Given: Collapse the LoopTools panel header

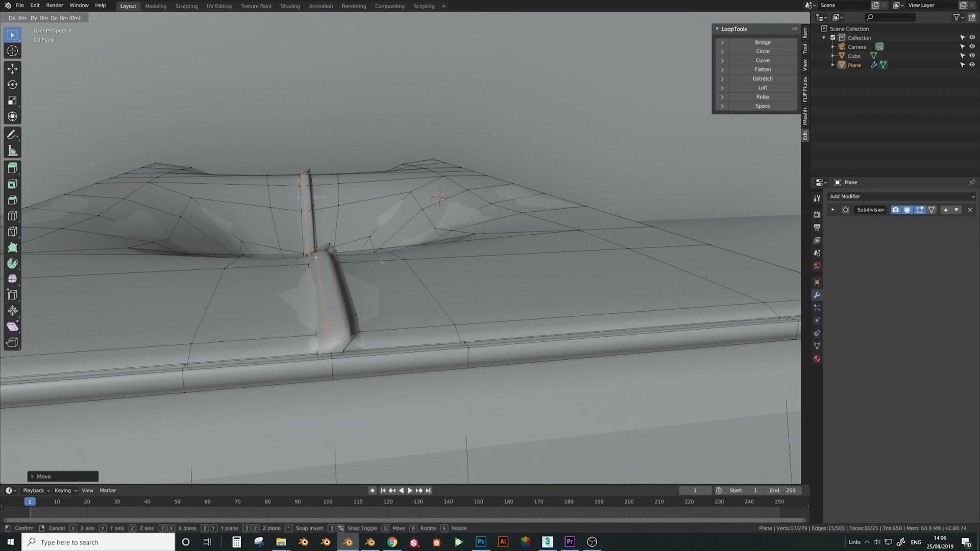Looking at the screenshot, I should pos(733,29).
